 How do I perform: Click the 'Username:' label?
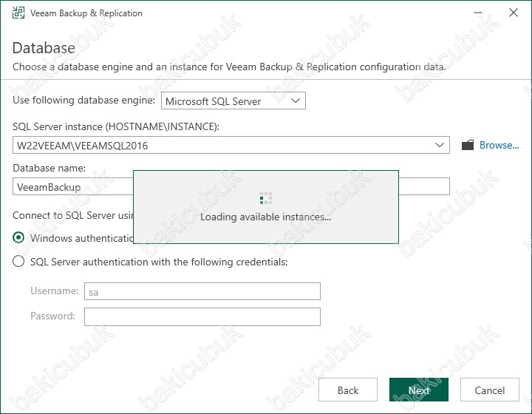click(54, 291)
